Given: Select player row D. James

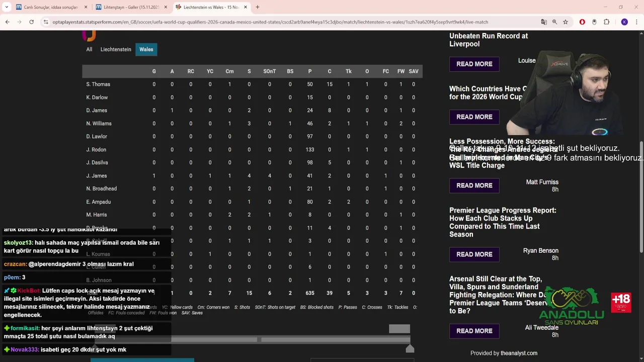Looking at the screenshot, I should coord(252,111).
